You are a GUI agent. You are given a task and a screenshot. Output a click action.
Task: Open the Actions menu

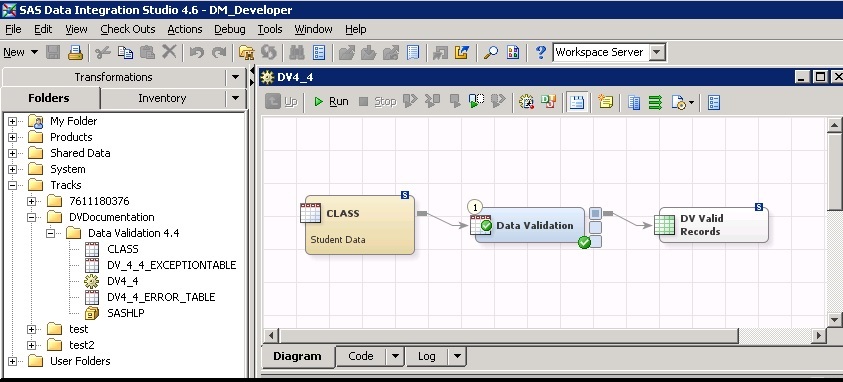pyautogui.click(x=185, y=29)
